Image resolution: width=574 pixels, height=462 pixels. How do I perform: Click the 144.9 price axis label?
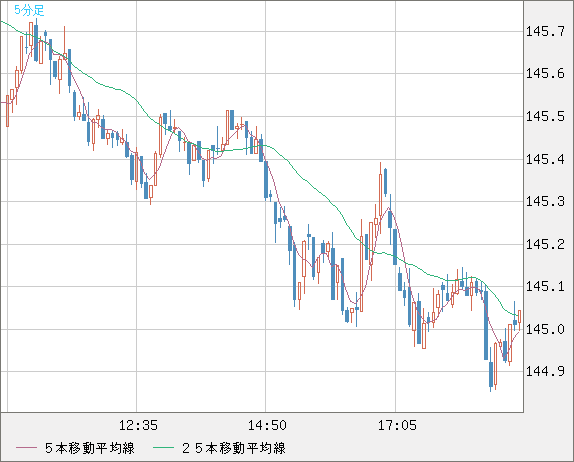coord(545,372)
